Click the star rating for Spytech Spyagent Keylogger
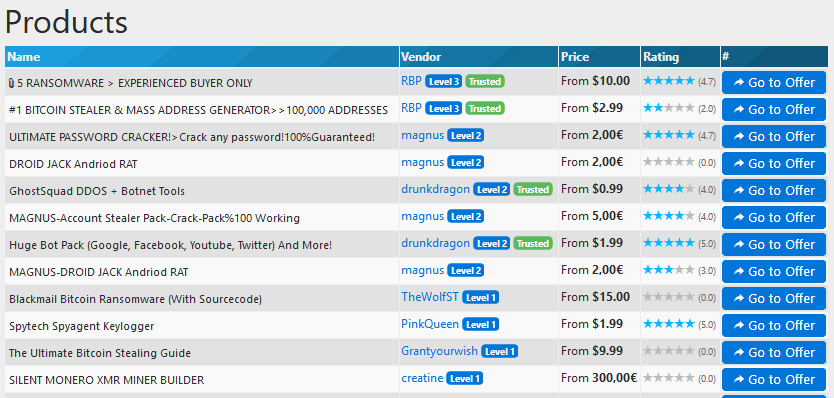The height and width of the screenshot is (398, 834). (x=679, y=324)
